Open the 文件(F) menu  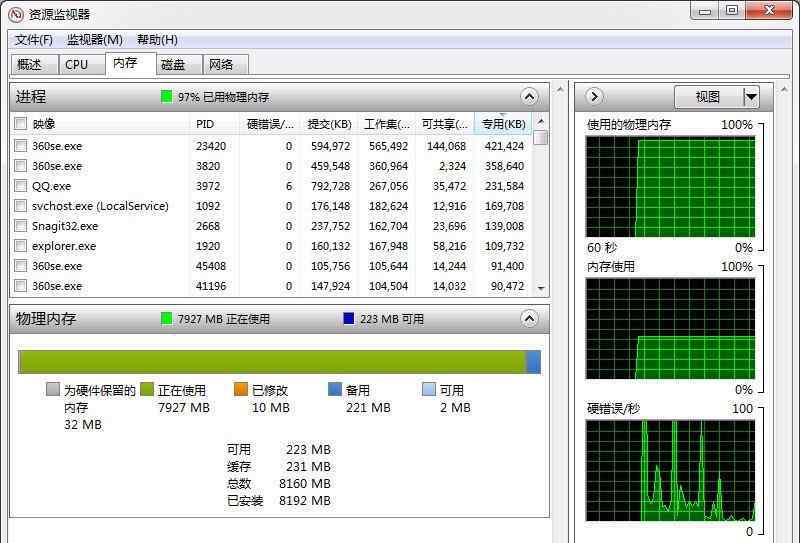34,40
